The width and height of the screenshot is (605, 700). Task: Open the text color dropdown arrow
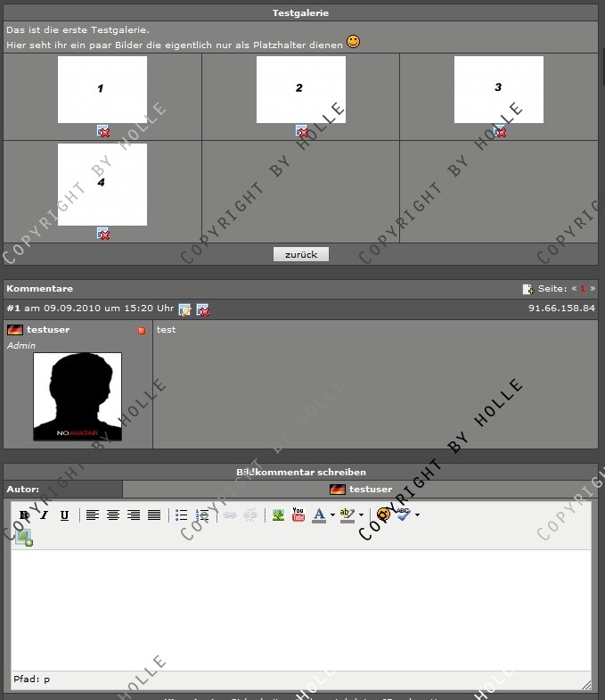coord(332,515)
